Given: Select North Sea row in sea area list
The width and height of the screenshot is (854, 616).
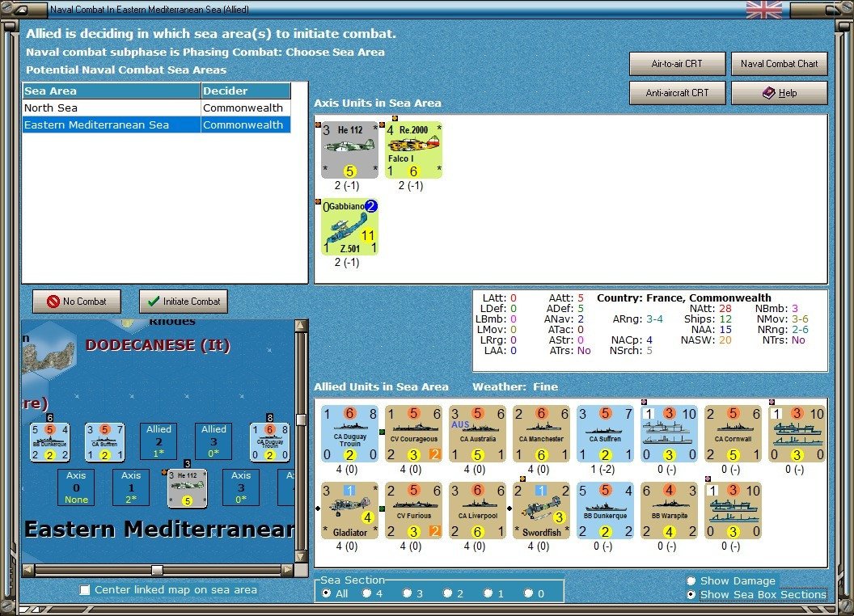Looking at the screenshot, I should click(x=156, y=108).
